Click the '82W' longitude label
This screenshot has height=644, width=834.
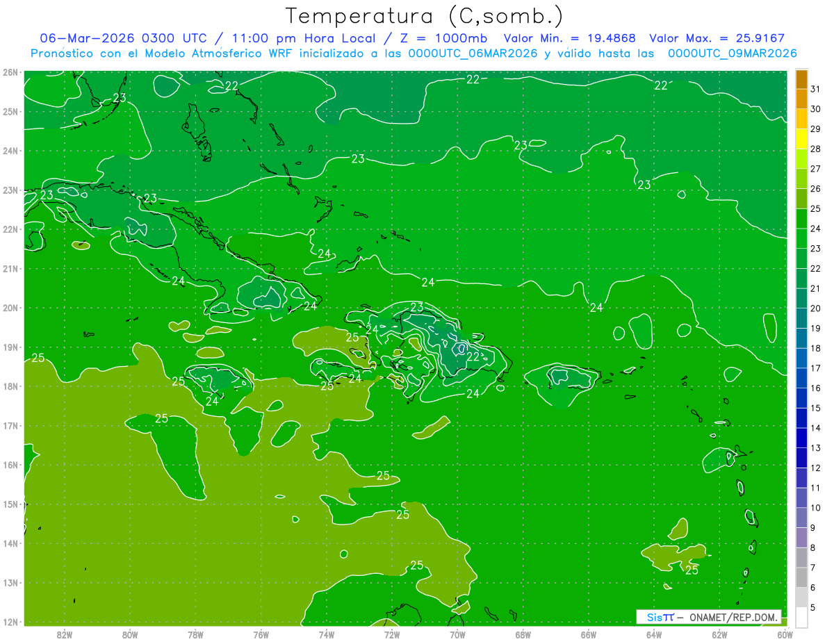pyautogui.click(x=64, y=634)
